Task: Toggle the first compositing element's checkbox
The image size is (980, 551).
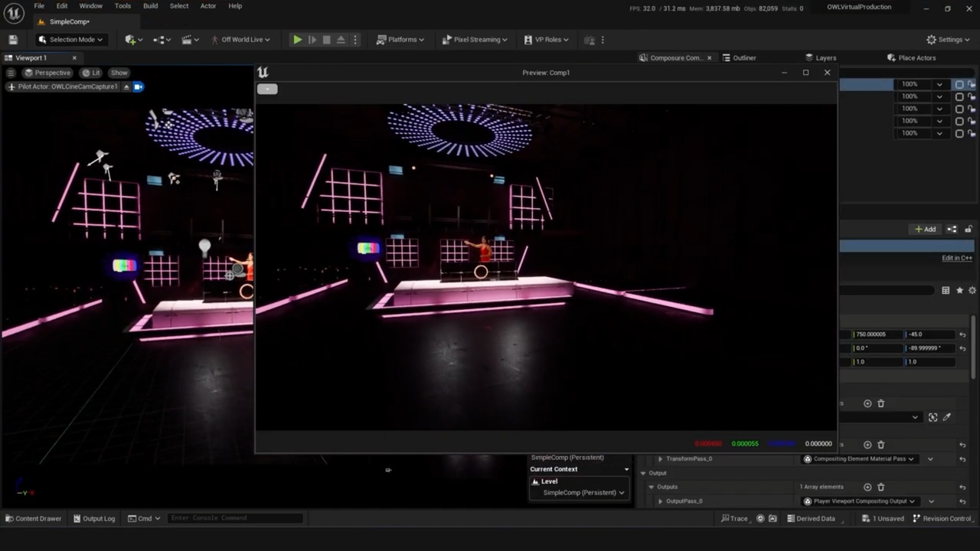Action: (959, 84)
